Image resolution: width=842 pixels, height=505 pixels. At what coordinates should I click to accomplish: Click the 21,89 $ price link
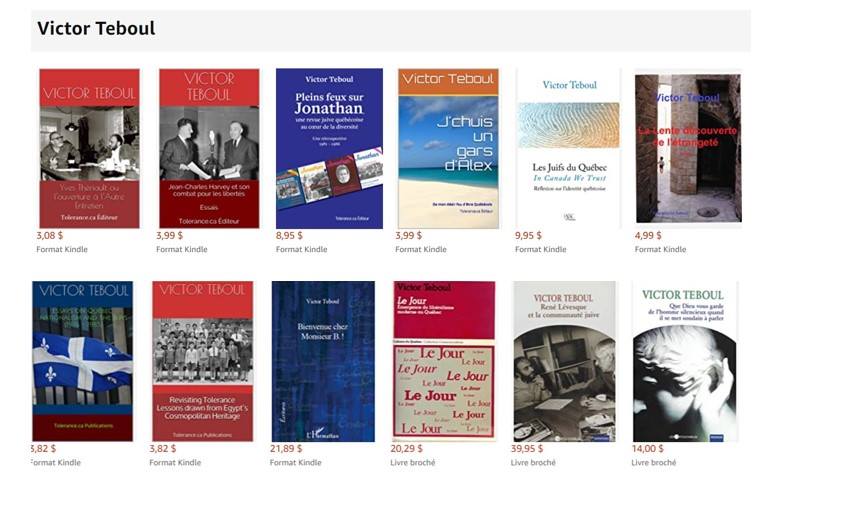pos(286,448)
